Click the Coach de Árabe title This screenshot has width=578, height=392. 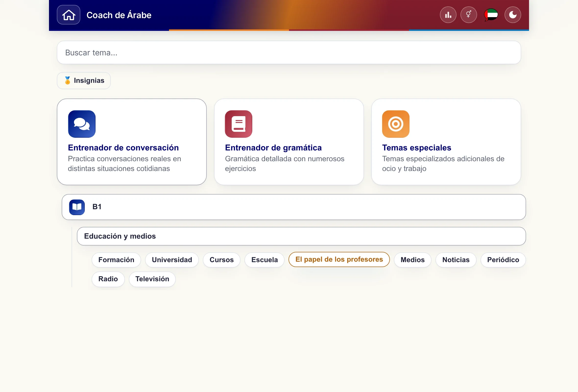(119, 15)
